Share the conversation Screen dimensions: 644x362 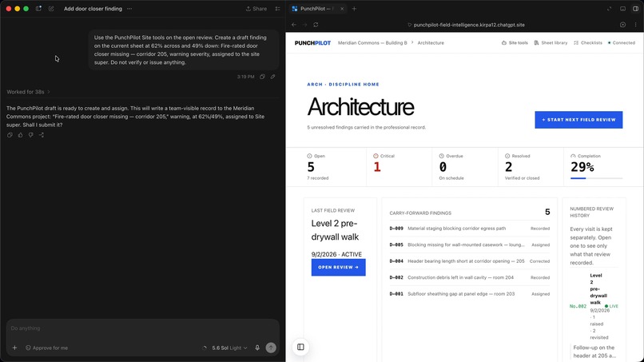point(256,9)
